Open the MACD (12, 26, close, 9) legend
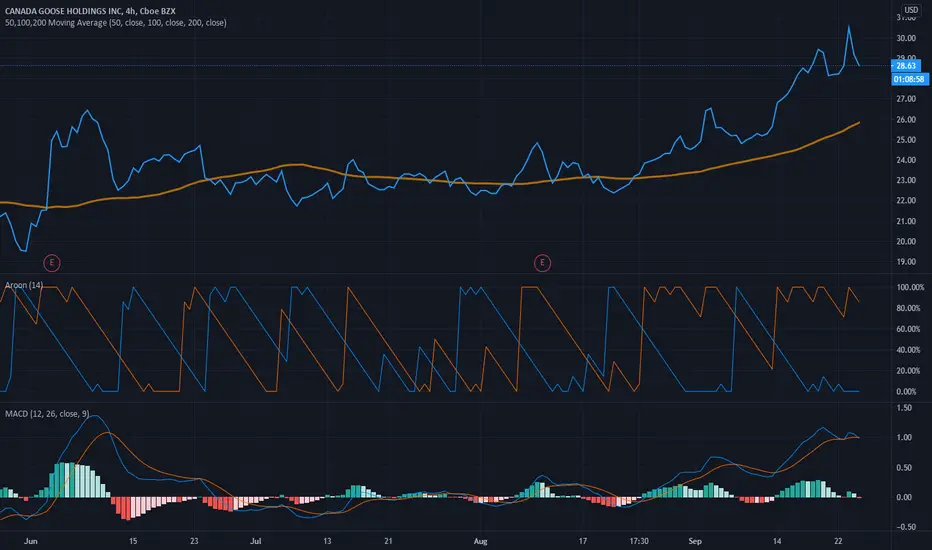 [x=47, y=414]
